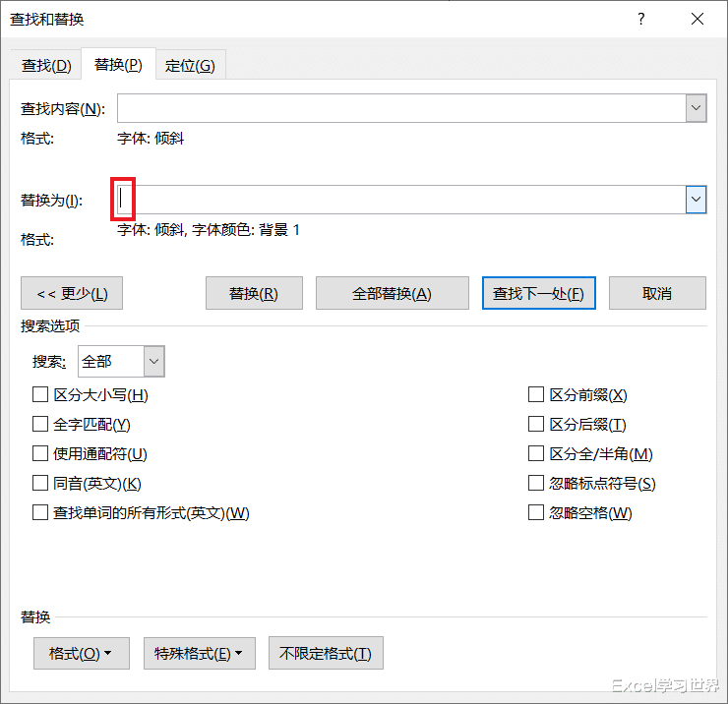
Task: Select the 替换(P) tab
Action: tap(118, 65)
